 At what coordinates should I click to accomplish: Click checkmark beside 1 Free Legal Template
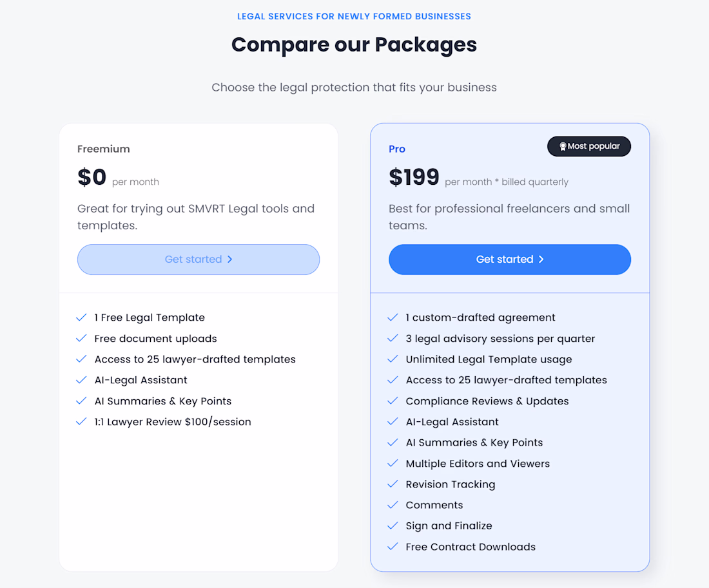tap(81, 318)
